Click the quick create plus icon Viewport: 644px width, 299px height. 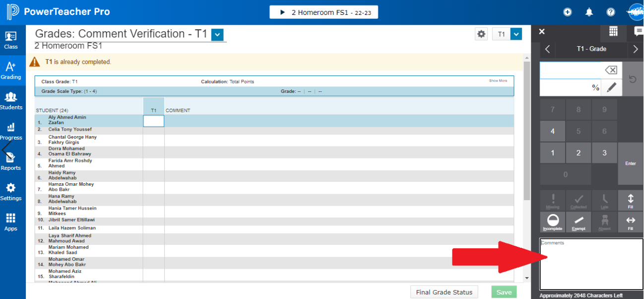568,12
